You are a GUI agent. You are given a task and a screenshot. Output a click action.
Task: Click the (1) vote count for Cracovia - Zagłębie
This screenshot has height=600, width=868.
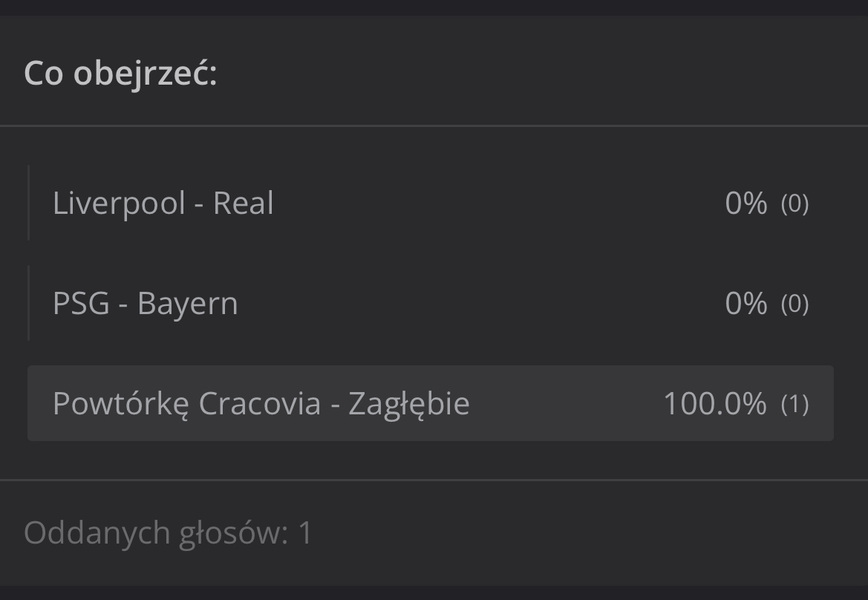pos(794,404)
